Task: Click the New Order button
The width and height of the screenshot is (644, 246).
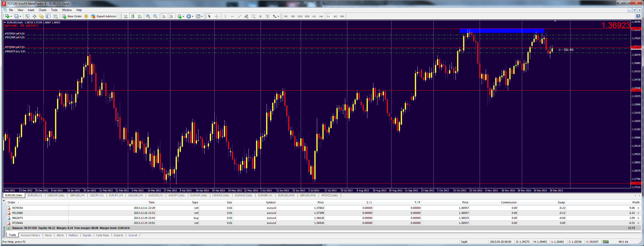Action: click(x=72, y=16)
